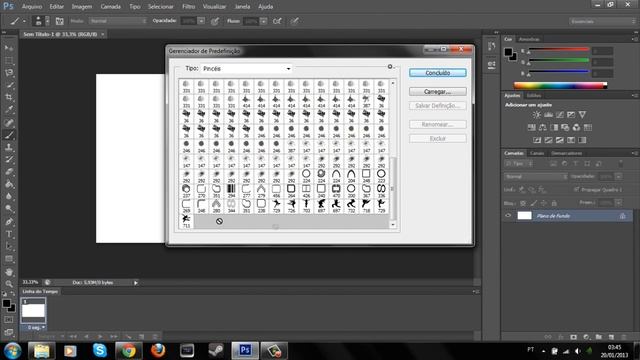The image size is (640, 360).
Task: Add a Brightness/Contrast adjustment
Action: (536, 115)
